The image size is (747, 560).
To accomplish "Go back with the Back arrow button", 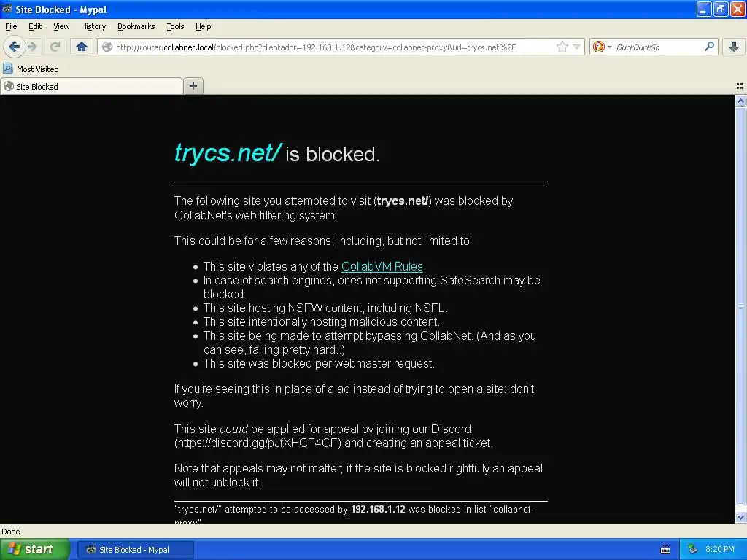I will pyautogui.click(x=14, y=47).
